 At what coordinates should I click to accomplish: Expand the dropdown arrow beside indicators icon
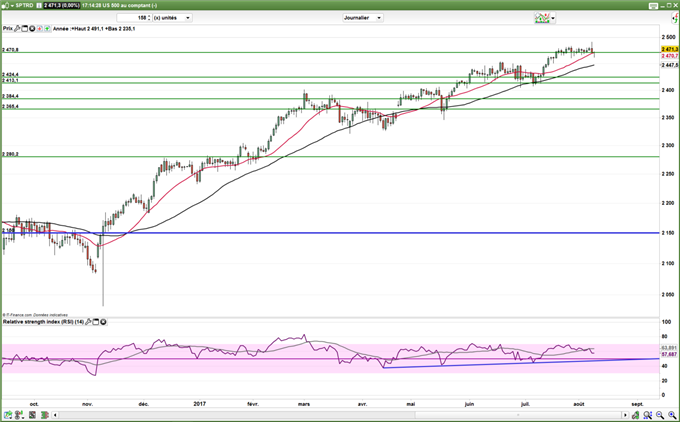[553, 18]
